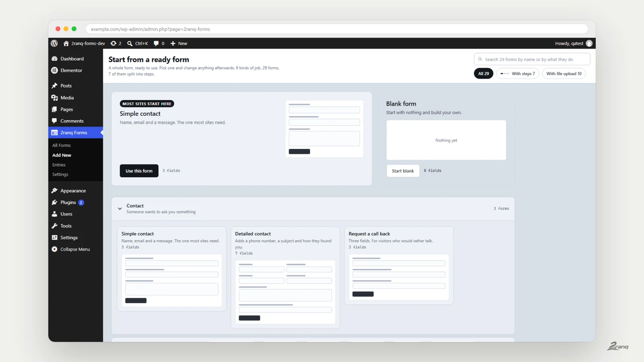Click the Appearance brush icon

(55, 191)
